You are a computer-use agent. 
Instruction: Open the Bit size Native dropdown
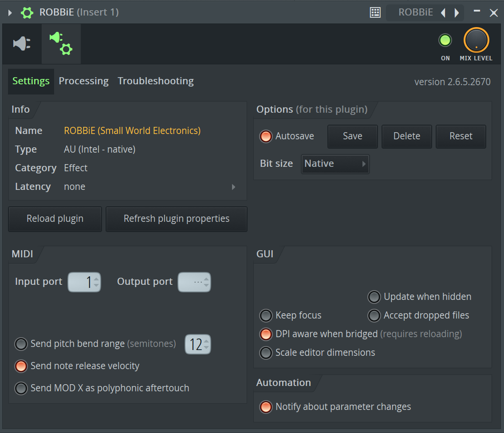coord(335,164)
